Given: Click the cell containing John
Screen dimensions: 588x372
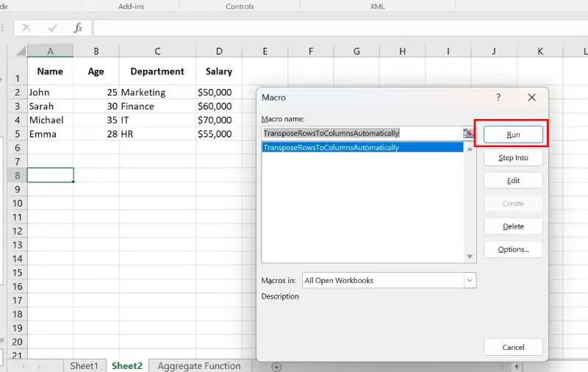Looking at the screenshot, I should click(x=50, y=92).
